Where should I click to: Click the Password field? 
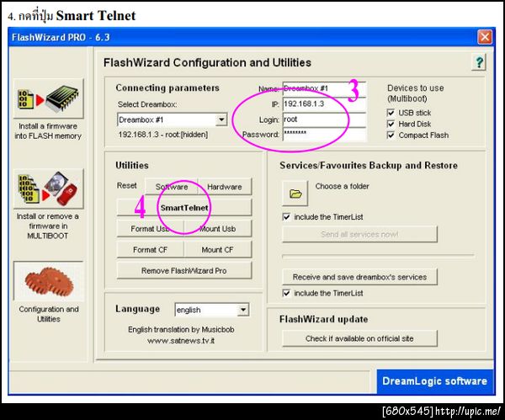[325, 135]
